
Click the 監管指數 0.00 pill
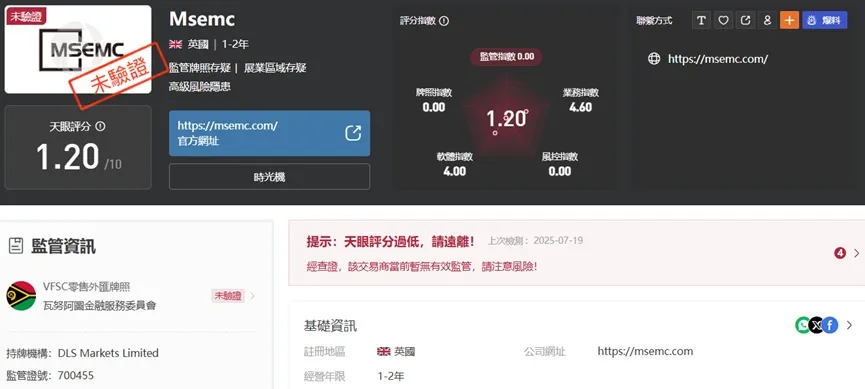tap(506, 56)
